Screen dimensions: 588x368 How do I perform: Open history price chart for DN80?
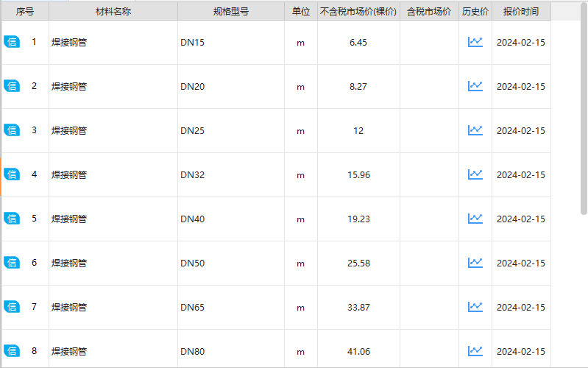[x=475, y=351]
